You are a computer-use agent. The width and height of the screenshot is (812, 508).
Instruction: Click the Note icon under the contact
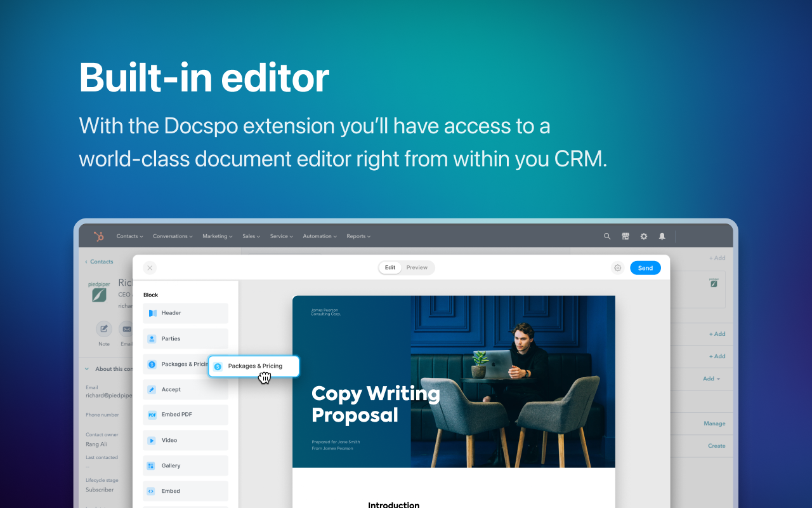(104, 329)
